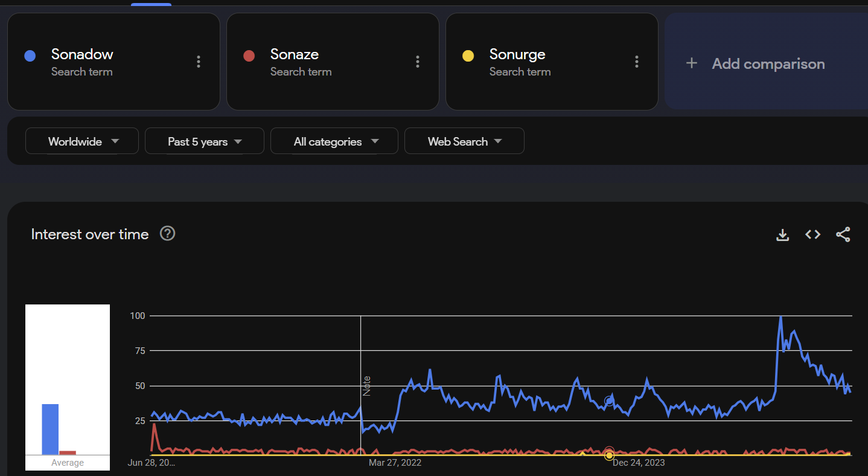Open the three-dot menu on the Sonaze card

[418, 62]
